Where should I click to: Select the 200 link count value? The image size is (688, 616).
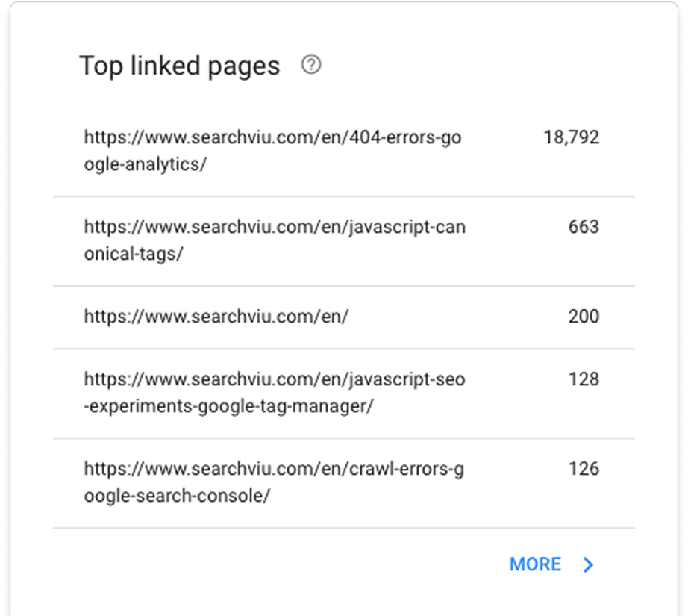point(583,316)
